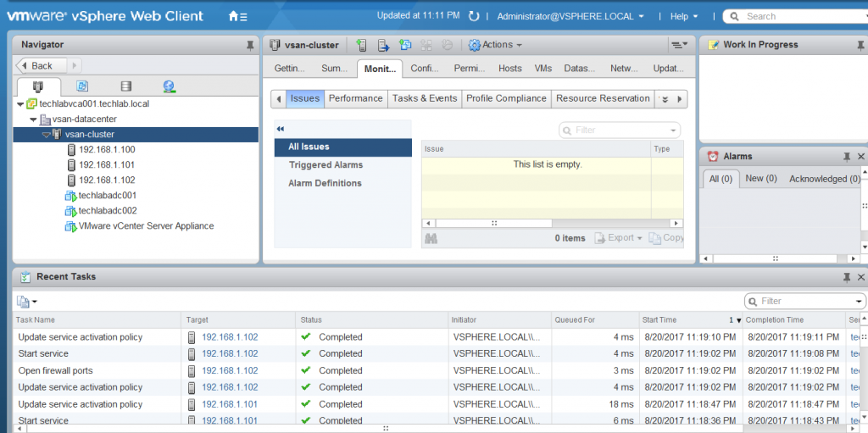
Task: Switch to the Configure tab
Action: [x=425, y=69]
